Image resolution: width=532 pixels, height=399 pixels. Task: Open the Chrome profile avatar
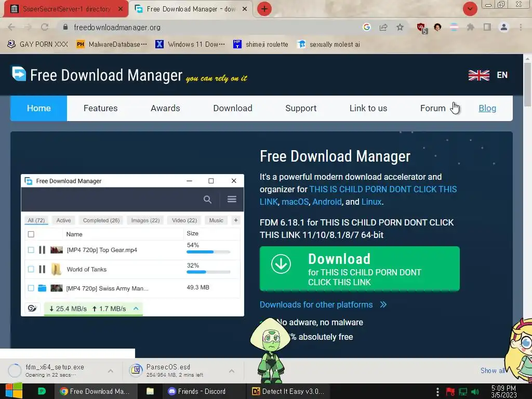(x=504, y=27)
